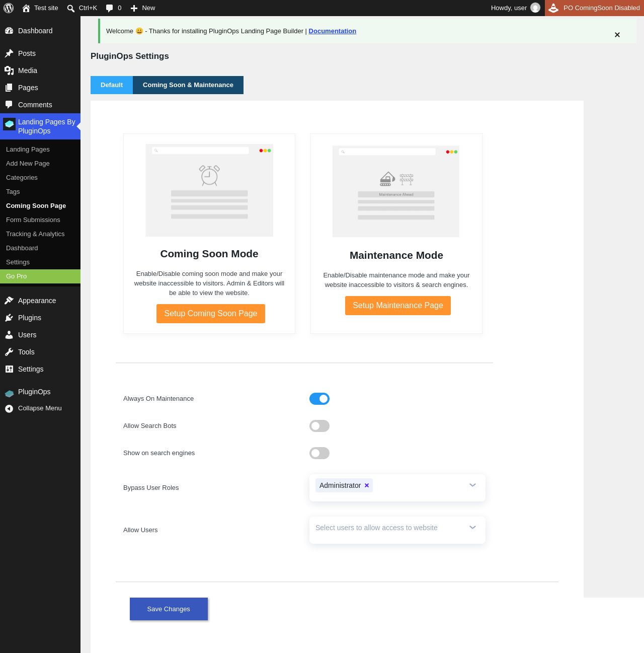Open the Test site home icon
Viewport: 644px width, 653px height.
[x=26, y=8]
